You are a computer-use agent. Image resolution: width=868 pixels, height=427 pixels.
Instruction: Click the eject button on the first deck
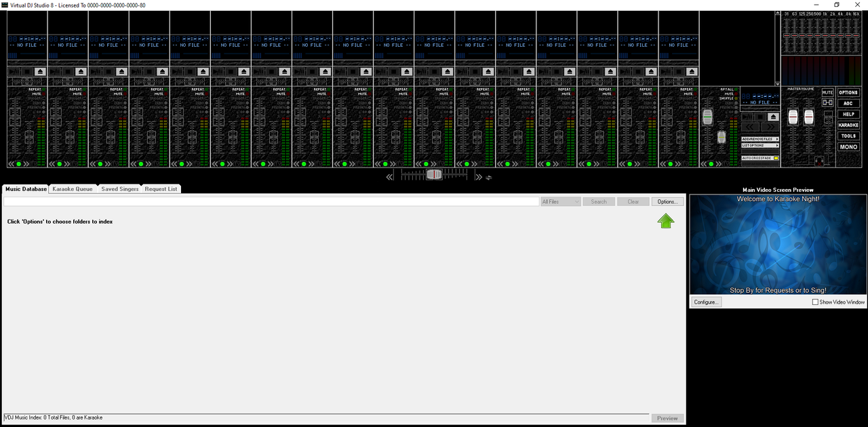click(40, 72)
